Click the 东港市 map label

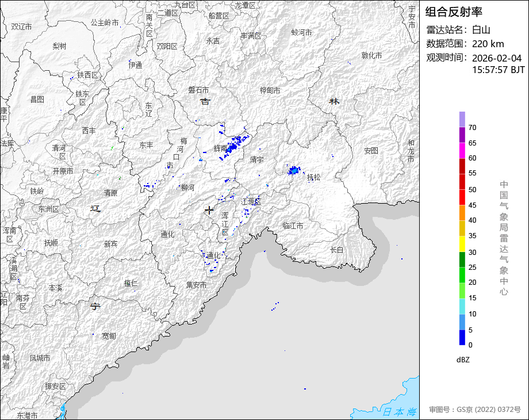point(28,415)
